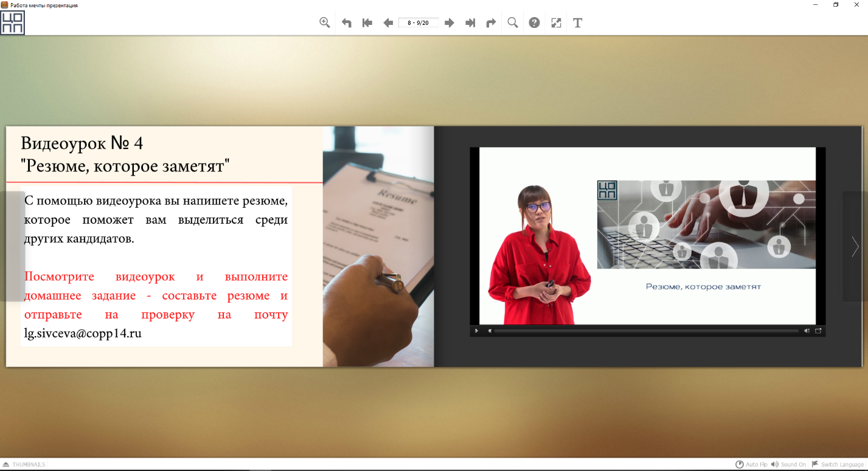Select the text tool T icon

578,23
